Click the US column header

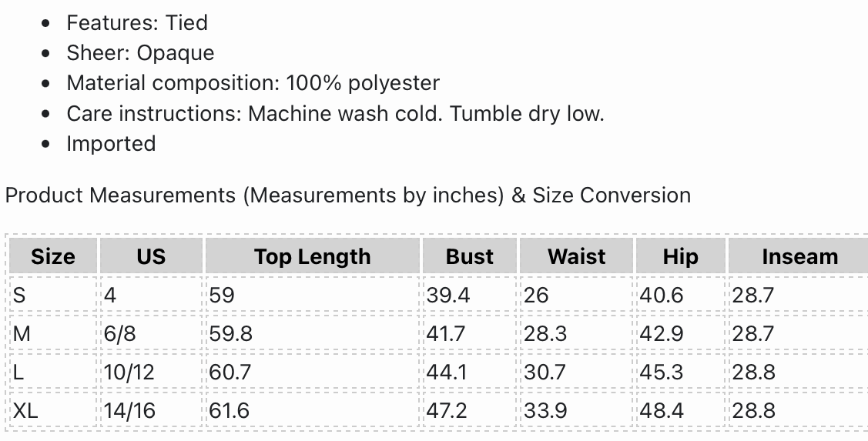[151, 256]
